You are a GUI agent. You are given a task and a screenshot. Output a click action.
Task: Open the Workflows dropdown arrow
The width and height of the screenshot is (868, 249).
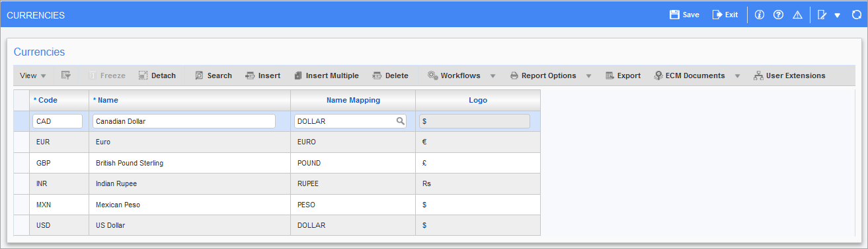[x=493, y=76]
